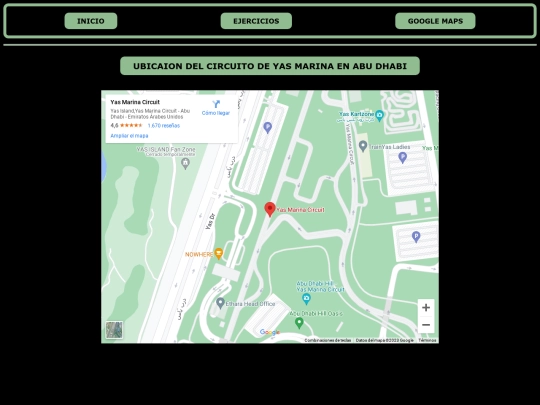Click the UBICAION DEL CIRCUITO heading
540x405 pixels.
click(x=270, y=66)
